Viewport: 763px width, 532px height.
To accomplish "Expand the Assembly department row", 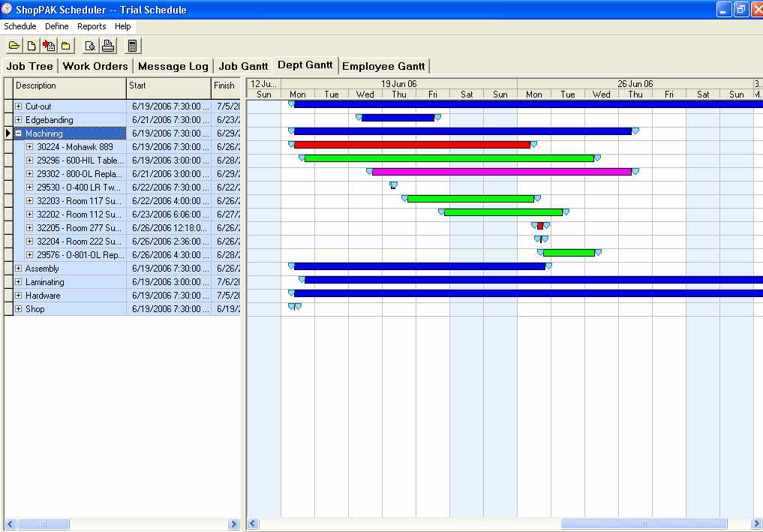I will 19,268.
